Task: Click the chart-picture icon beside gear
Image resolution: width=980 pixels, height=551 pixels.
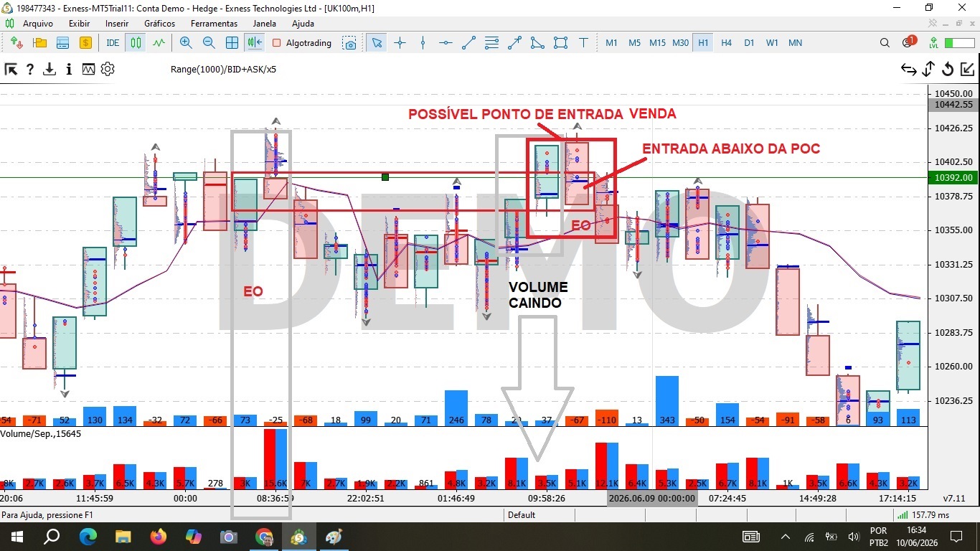Action: [88, 70]
